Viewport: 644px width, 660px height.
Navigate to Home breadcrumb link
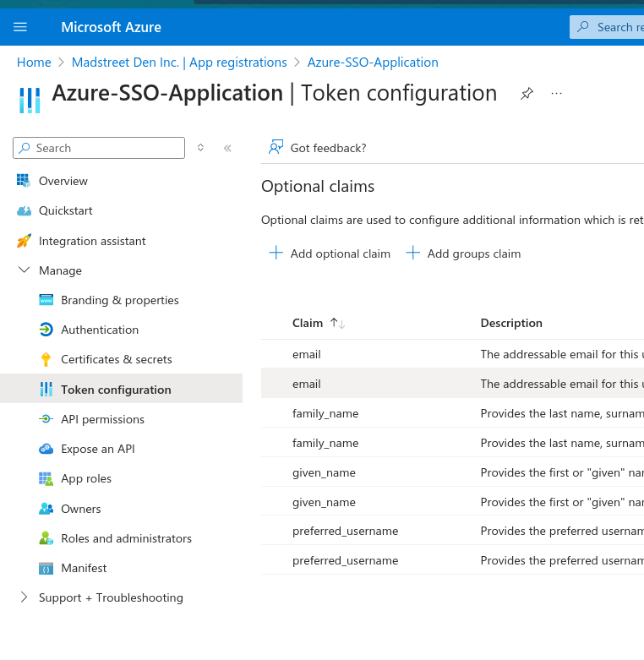pos(34,63)
